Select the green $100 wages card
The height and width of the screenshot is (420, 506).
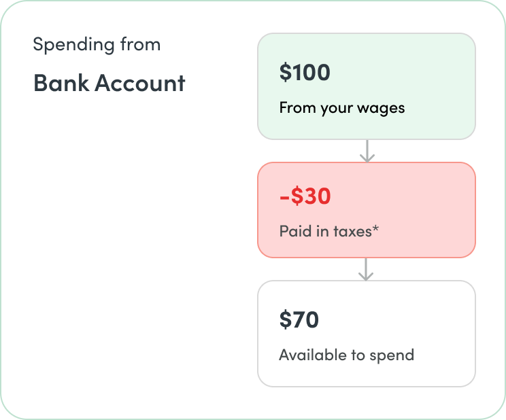(x=367, y=86)
